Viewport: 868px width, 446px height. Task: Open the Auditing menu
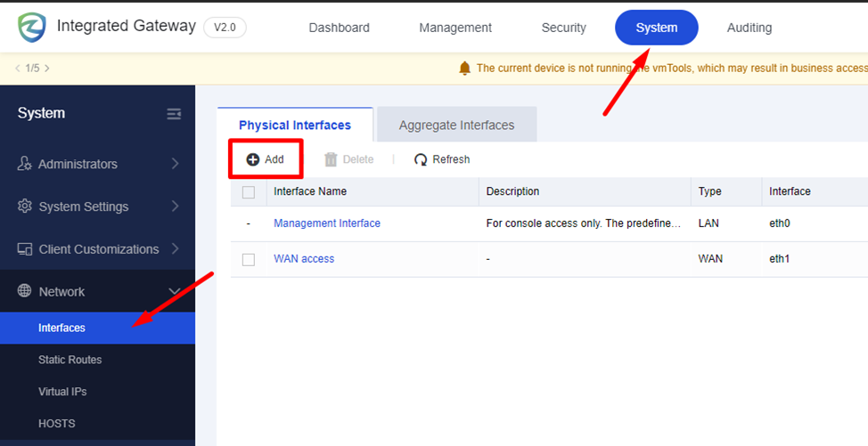[x=749, y=28]
